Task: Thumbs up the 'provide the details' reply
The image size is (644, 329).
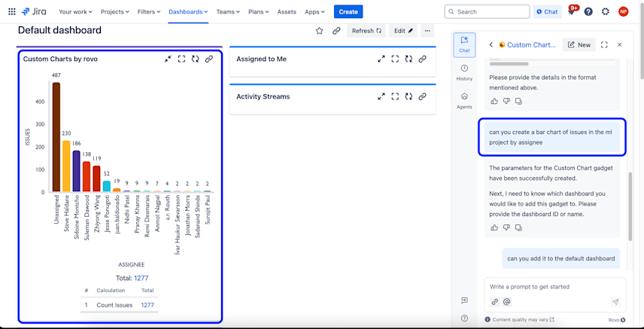Action: 494,101
